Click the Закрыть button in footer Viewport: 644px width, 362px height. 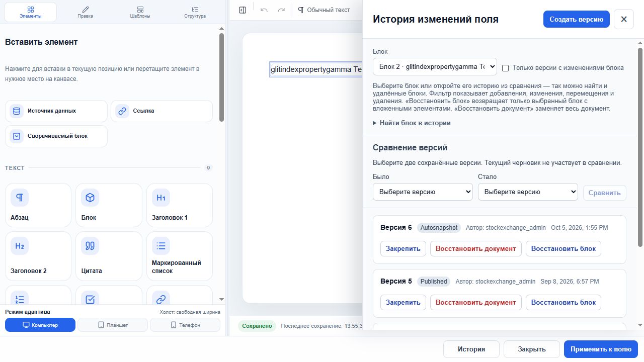(x=532, y=349)
